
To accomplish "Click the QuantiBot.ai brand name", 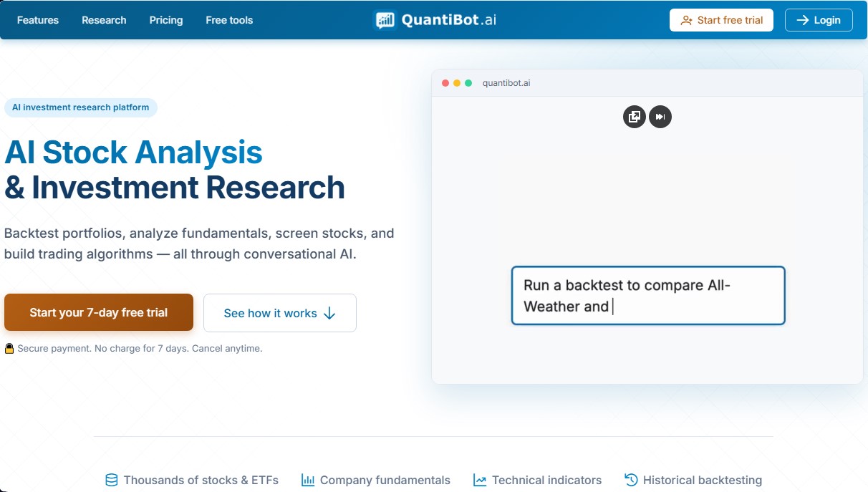I will click(449, 20).
